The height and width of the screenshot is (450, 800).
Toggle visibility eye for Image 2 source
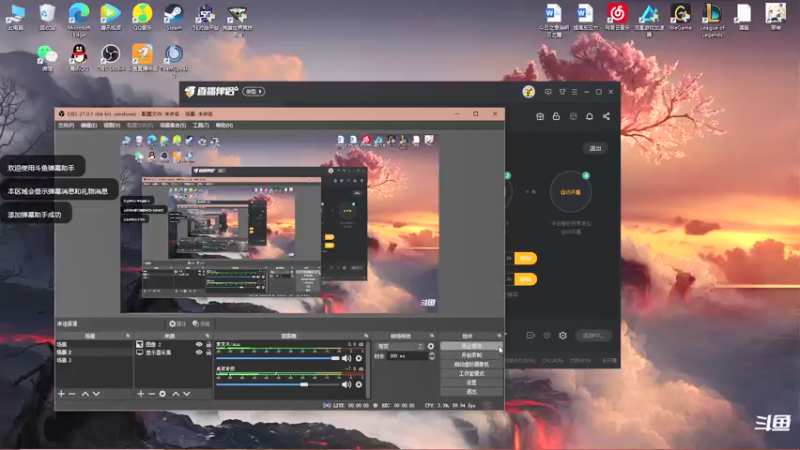[x=199, y=344]
